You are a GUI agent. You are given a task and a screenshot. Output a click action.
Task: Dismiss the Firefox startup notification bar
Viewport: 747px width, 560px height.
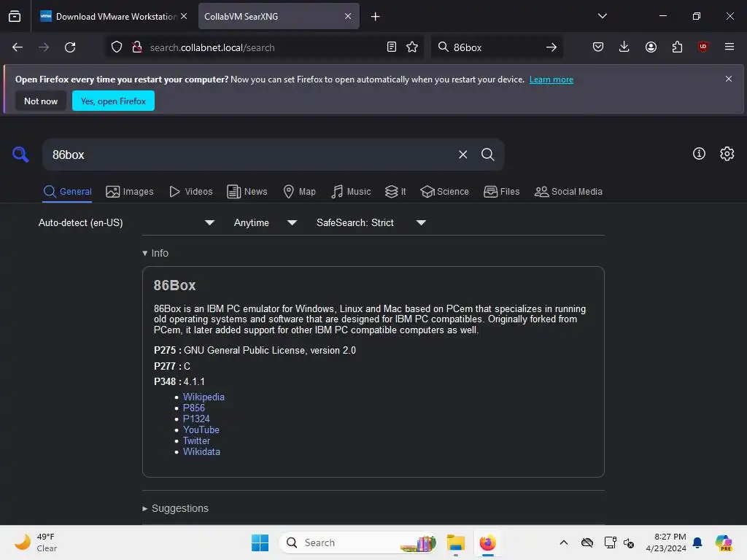coord(729,79)
